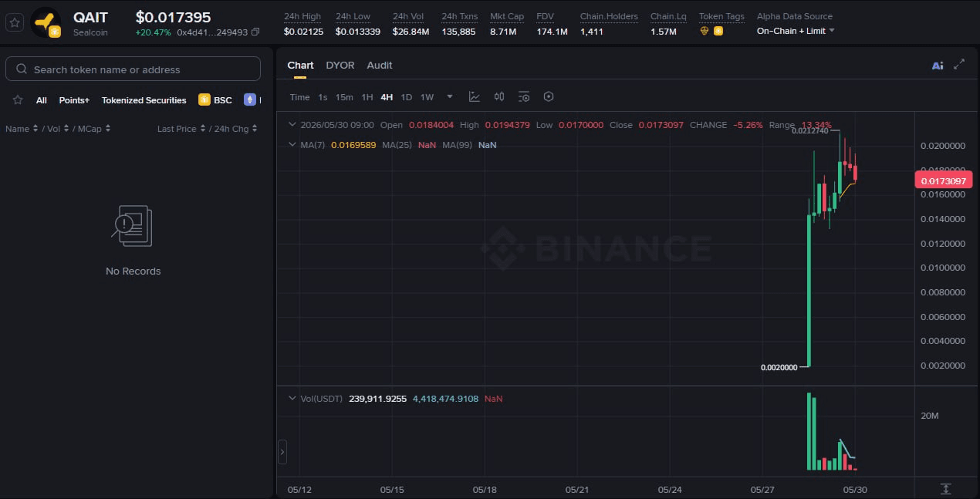
Task: Click the 05/27 date on time axis
Action: (x=762, y=490)
